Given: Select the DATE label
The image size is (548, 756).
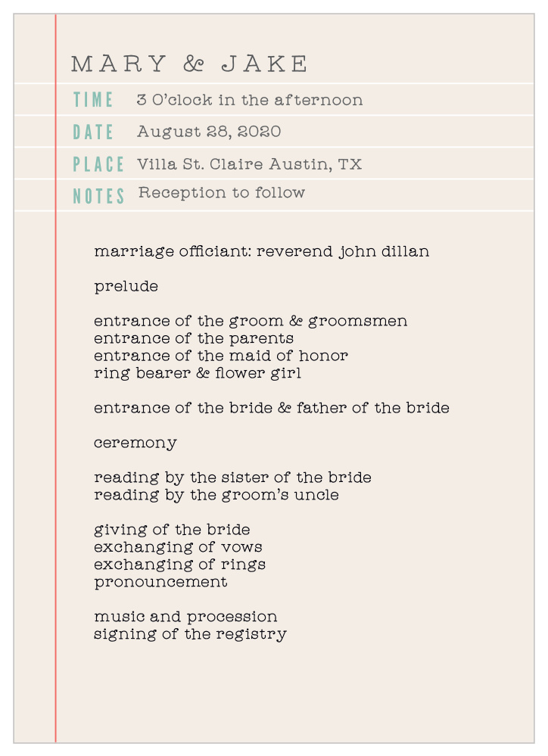Looking at the screenshot, I should (x=93, y=132).
